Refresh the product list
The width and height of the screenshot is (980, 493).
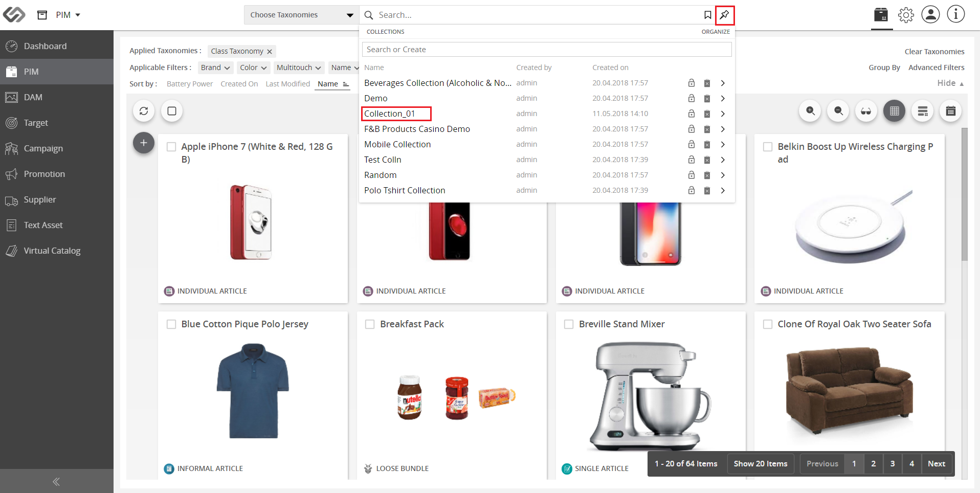click(144, 111)
